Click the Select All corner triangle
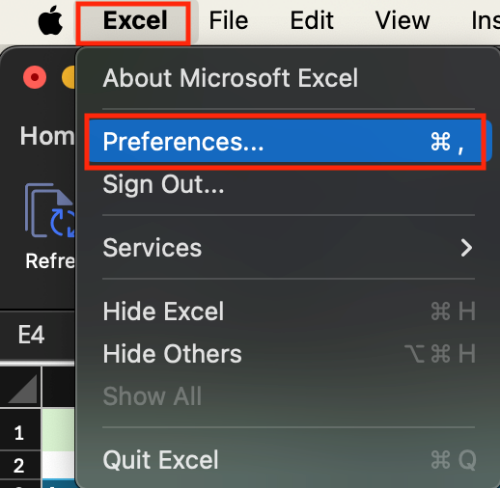This screenshot has width=500, height=488. coord(22,388)
